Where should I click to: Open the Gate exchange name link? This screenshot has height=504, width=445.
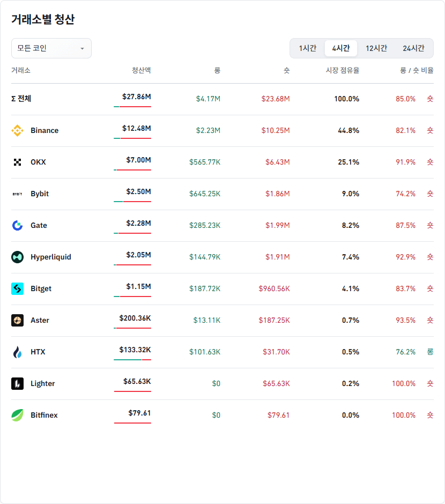(x=39, y=226)
